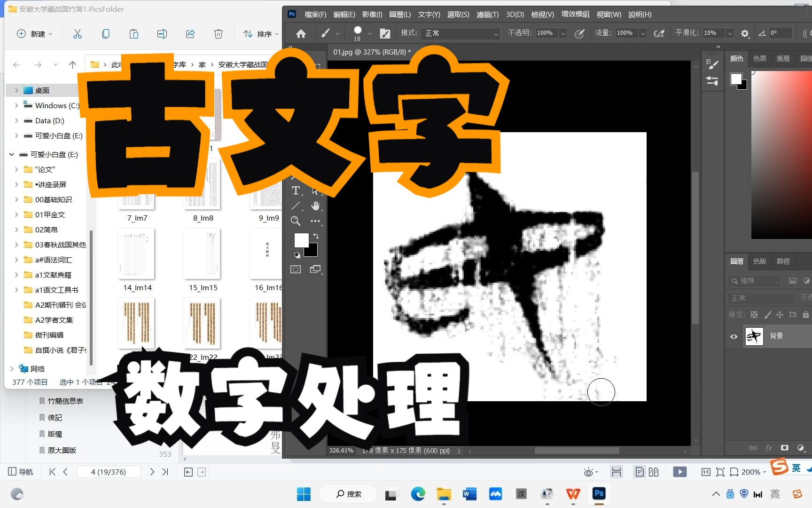
Task: Select the Type tool
Action: pos(296,190)
